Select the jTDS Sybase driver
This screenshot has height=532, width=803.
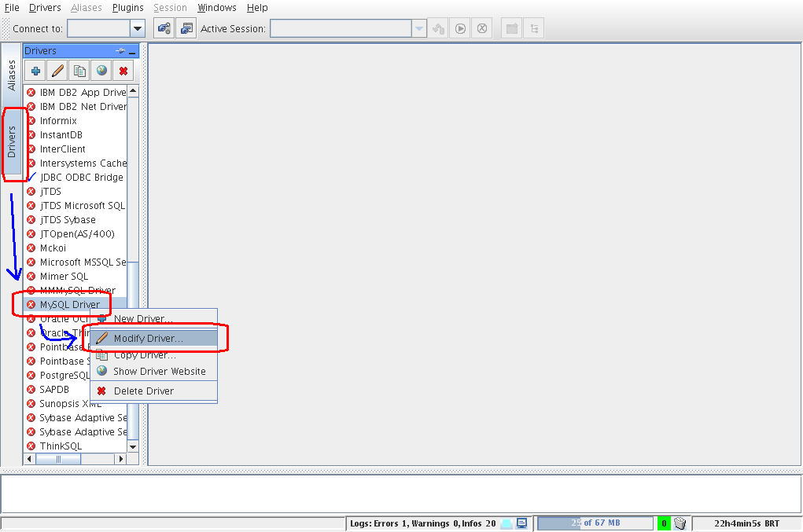click(76, 220)
